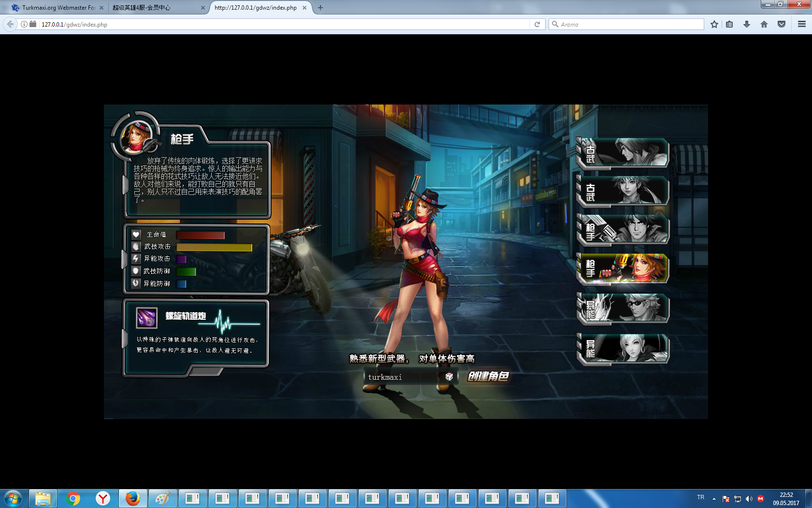
Task: Click the 螺旋轨道炮 skill icon
Action: tap(146, 318)
